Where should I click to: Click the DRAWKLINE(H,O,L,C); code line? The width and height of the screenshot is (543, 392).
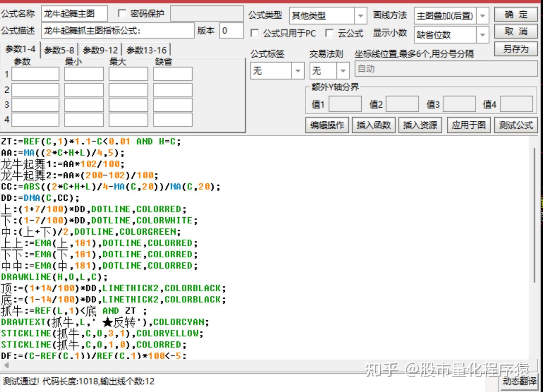click(54, 277)
